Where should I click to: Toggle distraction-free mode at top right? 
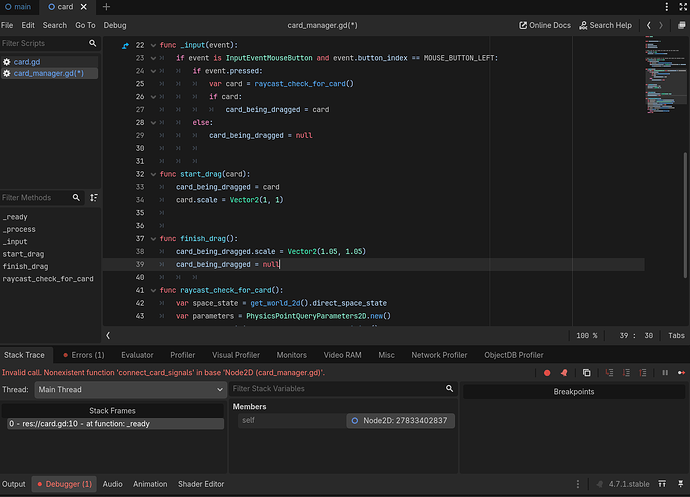click(683, 7)
